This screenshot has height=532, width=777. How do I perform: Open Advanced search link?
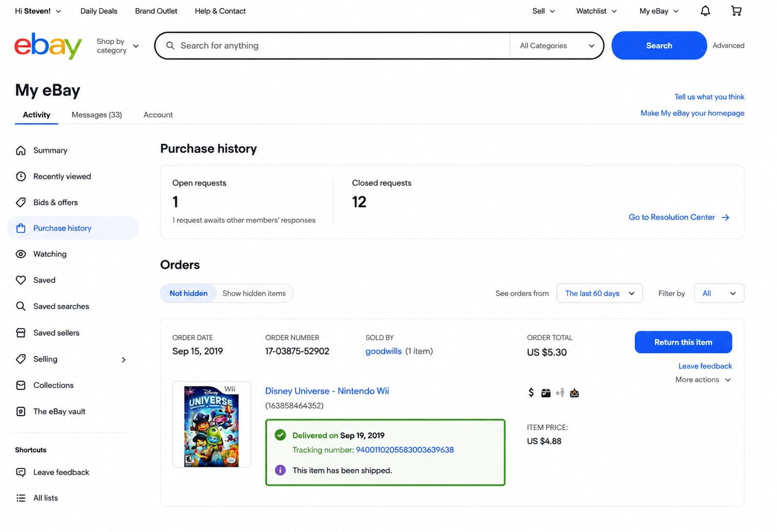(728, 46)
